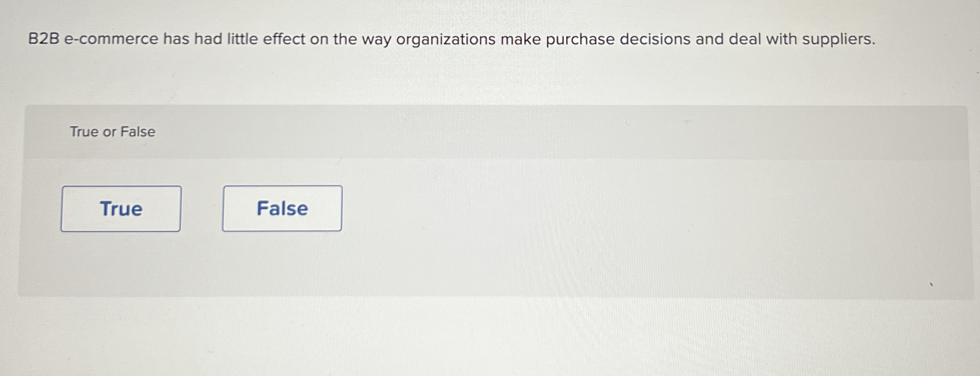
Task: Click False to answer the question
Action: click(282, 208)
